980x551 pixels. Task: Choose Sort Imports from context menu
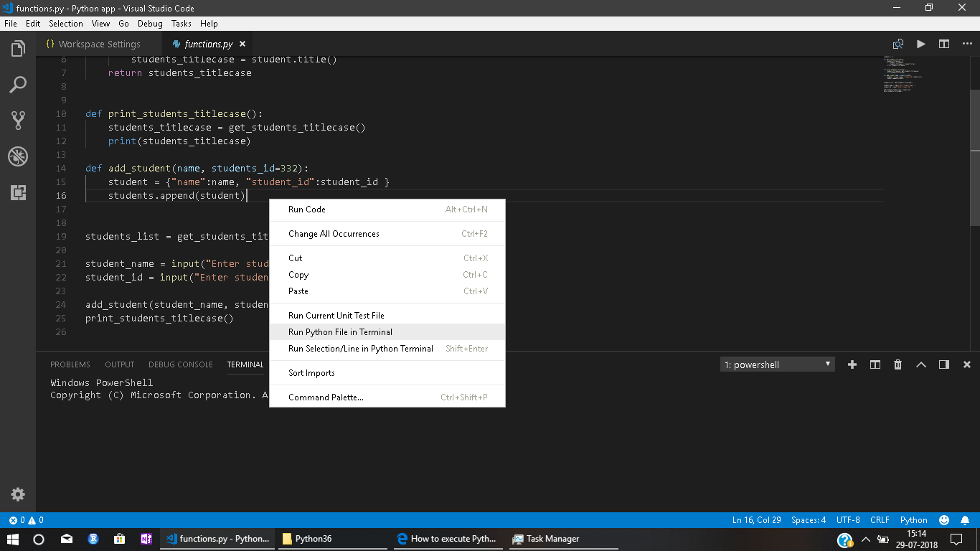(x=387, y=373)
